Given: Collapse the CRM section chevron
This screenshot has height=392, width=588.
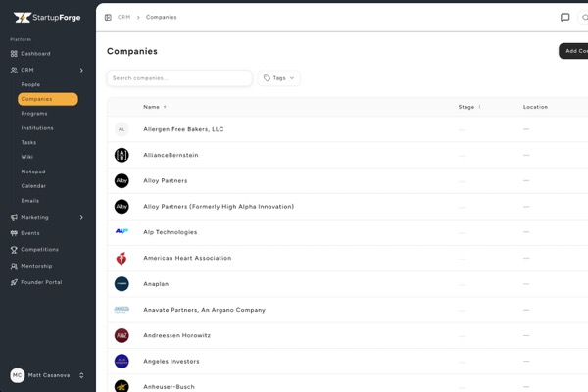Looking at the screenshot, I should click(81, 71).
